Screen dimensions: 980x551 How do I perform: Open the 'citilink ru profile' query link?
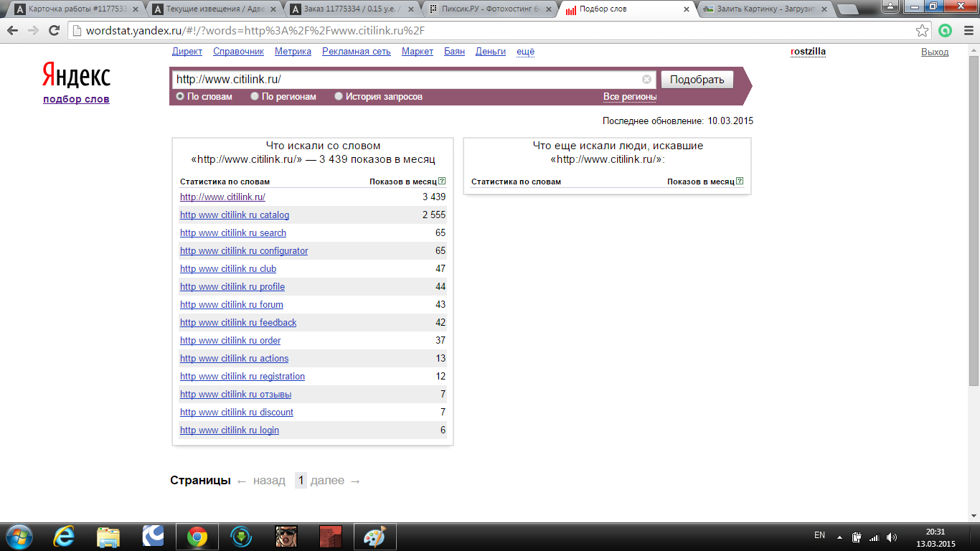click(232, 286)
